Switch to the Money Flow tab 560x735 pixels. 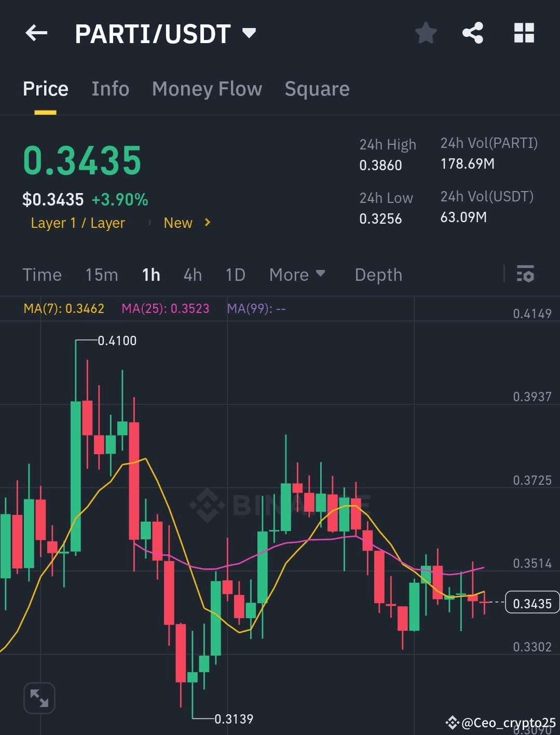(207, 89)
